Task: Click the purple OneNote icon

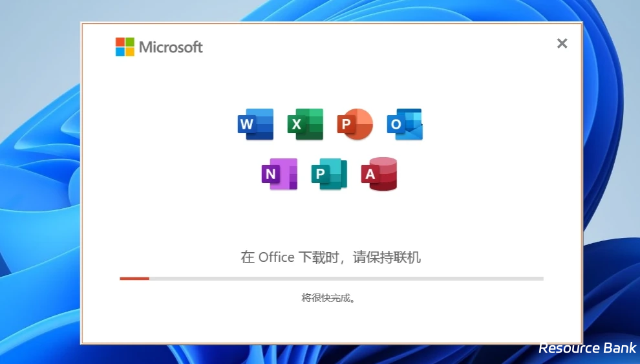Action: pos(279,174)
